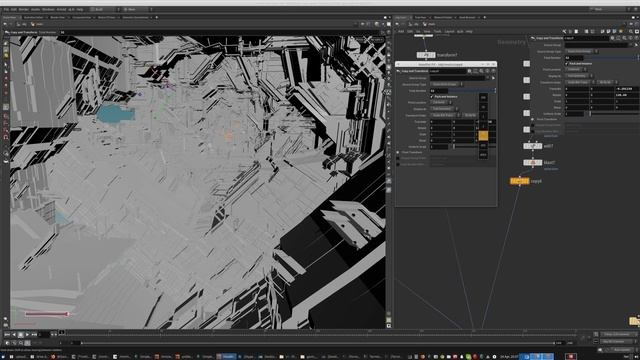Jump to last frame in playbar

(35, 334)
